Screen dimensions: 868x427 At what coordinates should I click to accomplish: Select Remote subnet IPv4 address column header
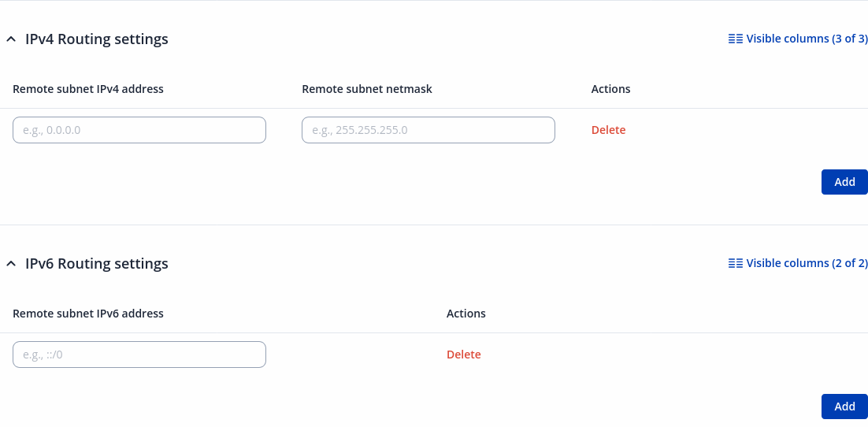click(x=88, y=89)
